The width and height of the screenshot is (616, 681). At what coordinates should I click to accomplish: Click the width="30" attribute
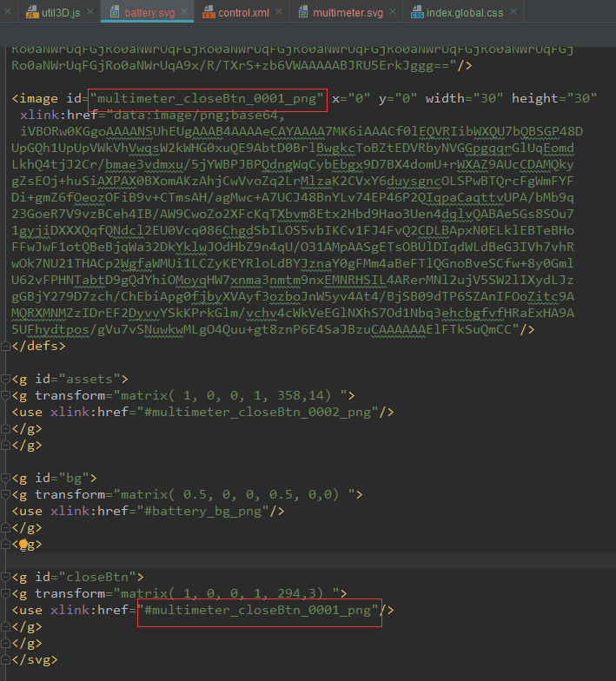click(464, 99)
